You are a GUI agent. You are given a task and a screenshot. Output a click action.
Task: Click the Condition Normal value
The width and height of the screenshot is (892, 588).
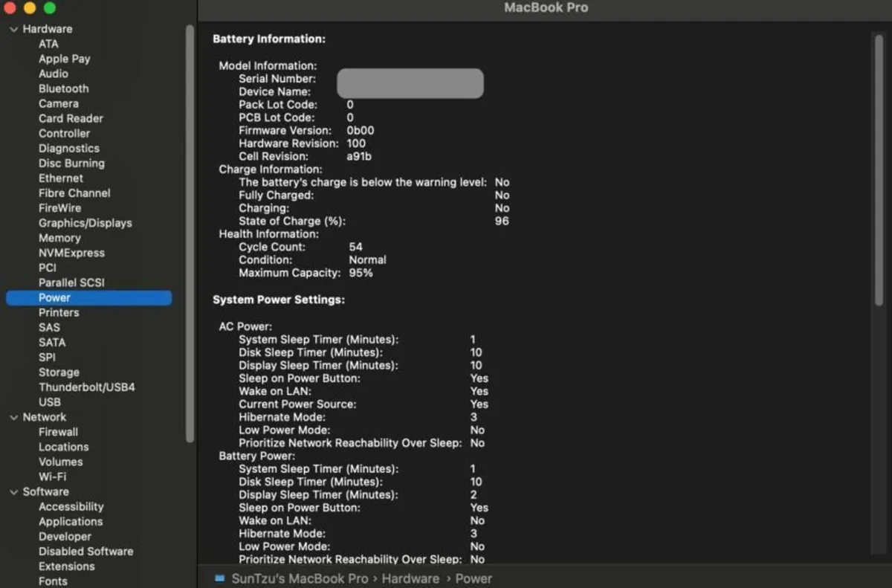[x=367, y=260]
